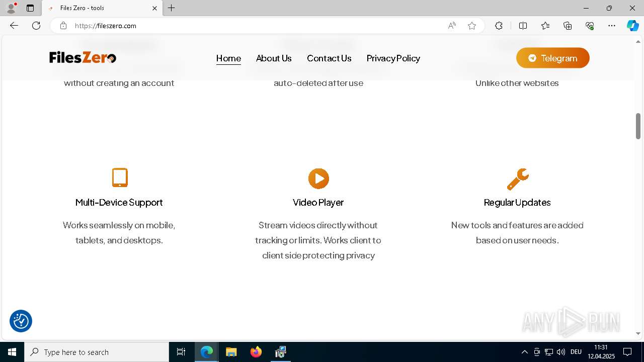Select text 'based on user needs.'
644x362 pixels.
tap(517, 240)
